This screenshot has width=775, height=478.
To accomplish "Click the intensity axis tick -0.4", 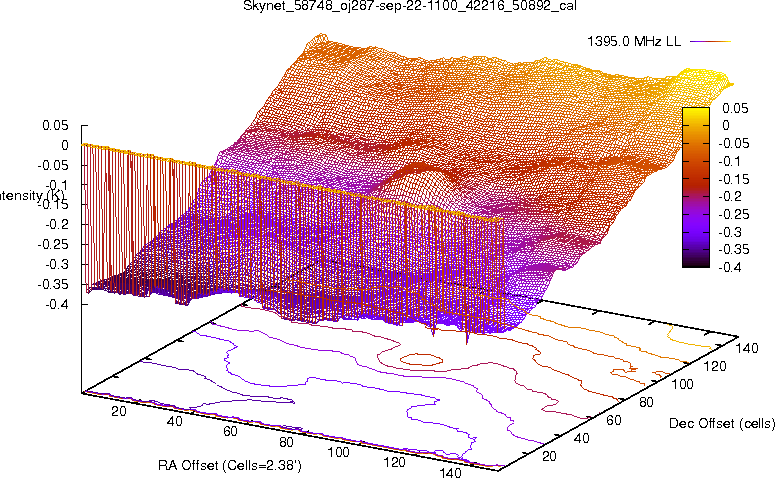I will 56,304.
